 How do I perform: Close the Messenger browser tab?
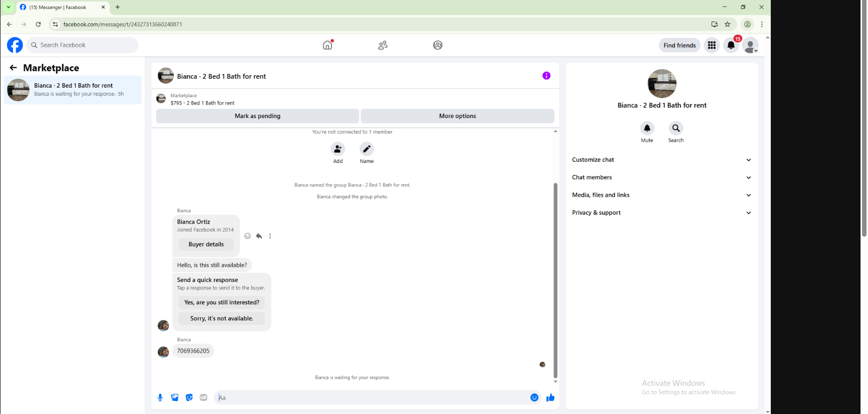103,7
